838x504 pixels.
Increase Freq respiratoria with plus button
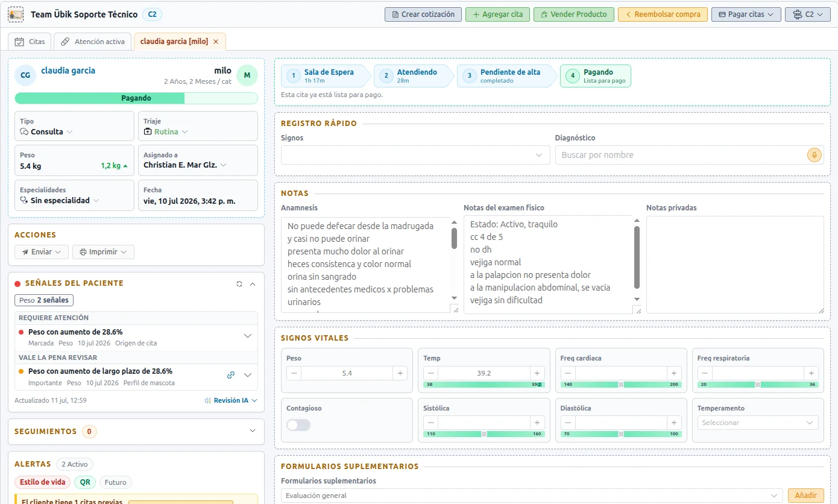tap(811, 373)
